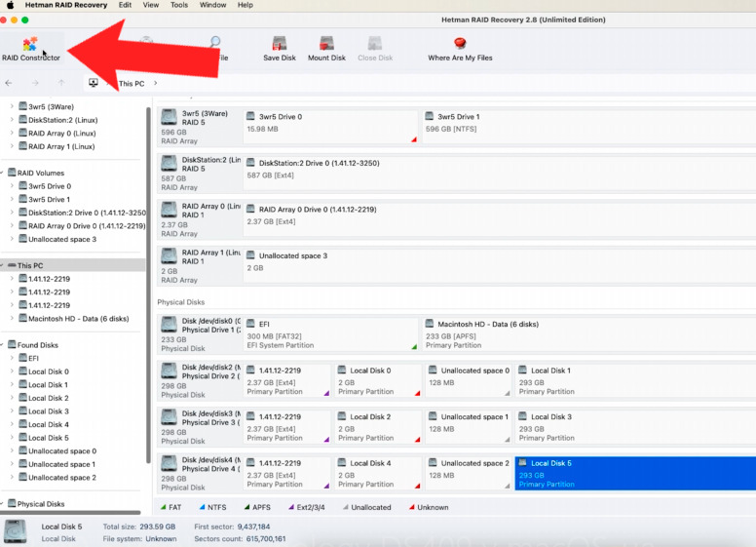Go back with the left arrow

[x=9, y=83]
